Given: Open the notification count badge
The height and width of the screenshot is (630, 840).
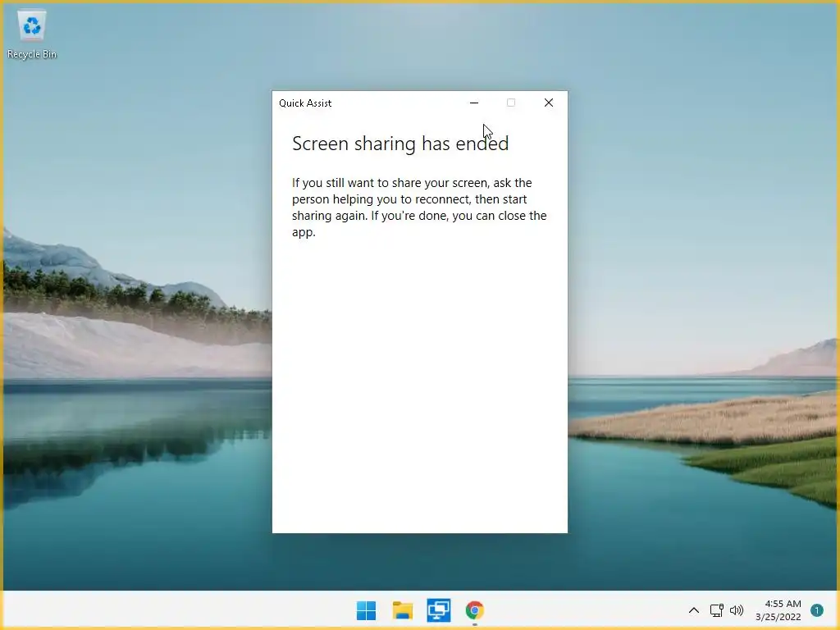Looking at the screenshot, I should (x=817, y=610).
